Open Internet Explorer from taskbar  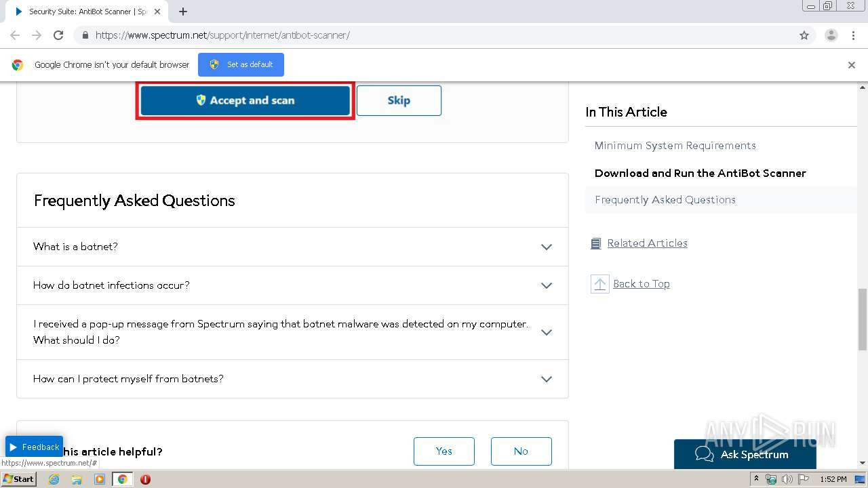pyautogui.click(x=54, y=479)
